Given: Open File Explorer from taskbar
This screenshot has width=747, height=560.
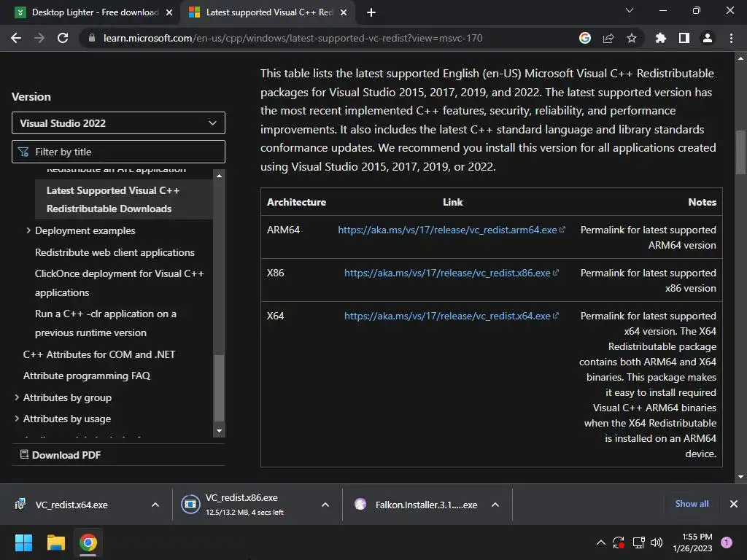Looking at the screenshot, I should click(x=55, y=542).
